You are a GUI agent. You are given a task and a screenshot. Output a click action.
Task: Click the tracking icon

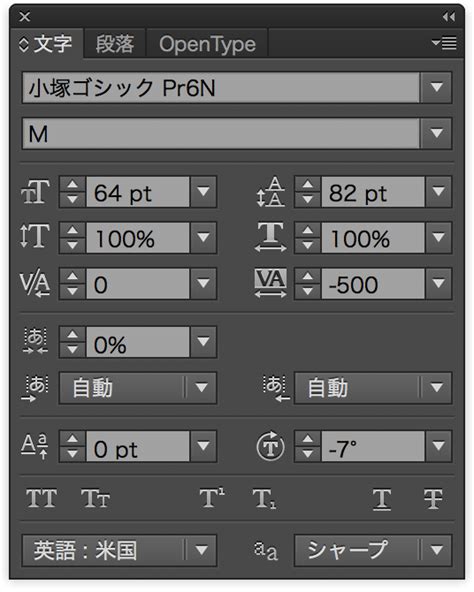click(x=270, y=283)
